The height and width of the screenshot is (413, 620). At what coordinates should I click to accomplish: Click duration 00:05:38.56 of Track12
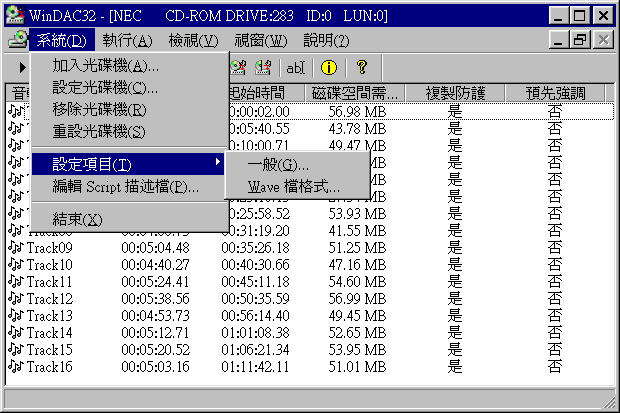click(155, 299)
